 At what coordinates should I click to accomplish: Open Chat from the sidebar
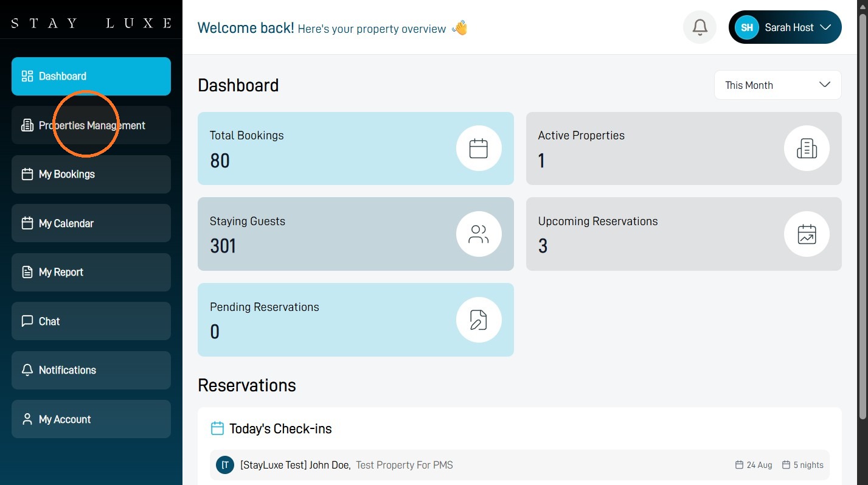coord(91,321)
